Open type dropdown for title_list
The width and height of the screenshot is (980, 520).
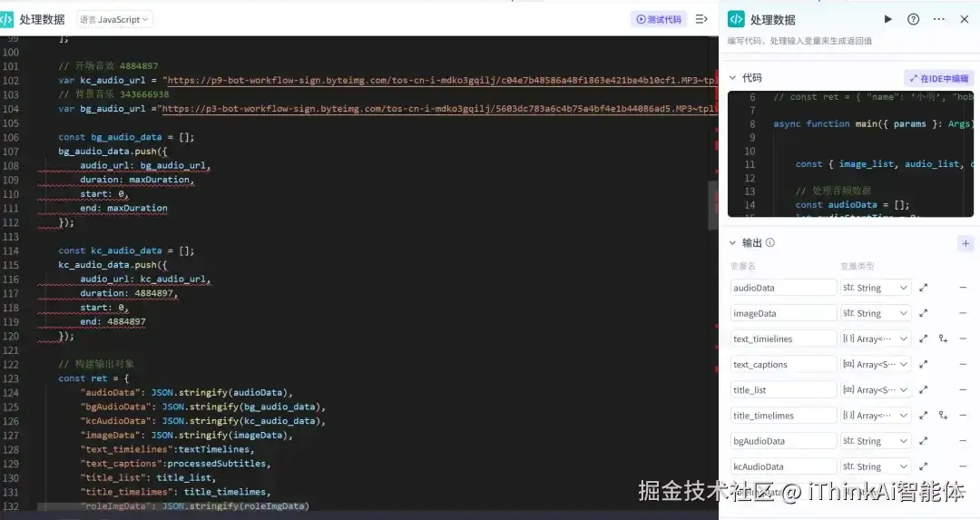click(876, 390)
